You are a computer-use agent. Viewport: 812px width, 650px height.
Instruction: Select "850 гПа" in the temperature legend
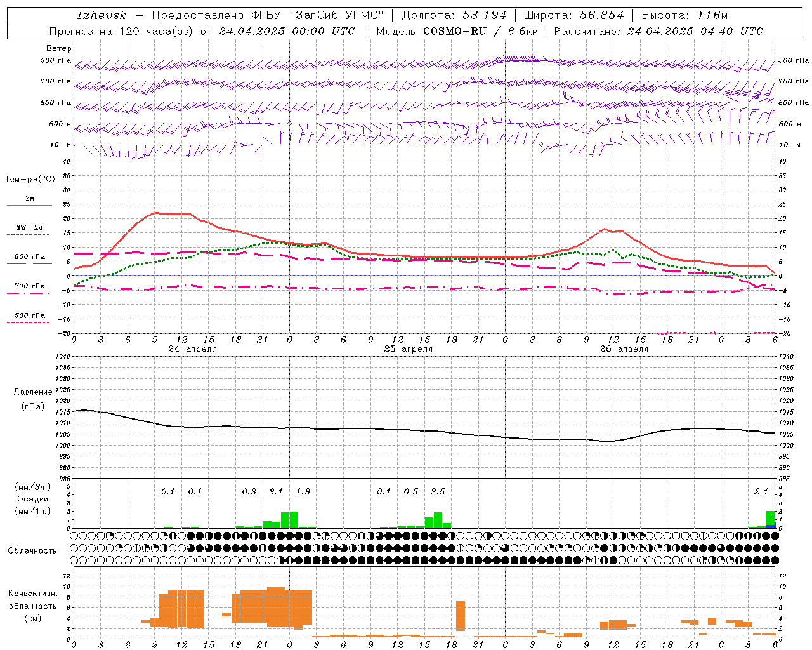30,257
